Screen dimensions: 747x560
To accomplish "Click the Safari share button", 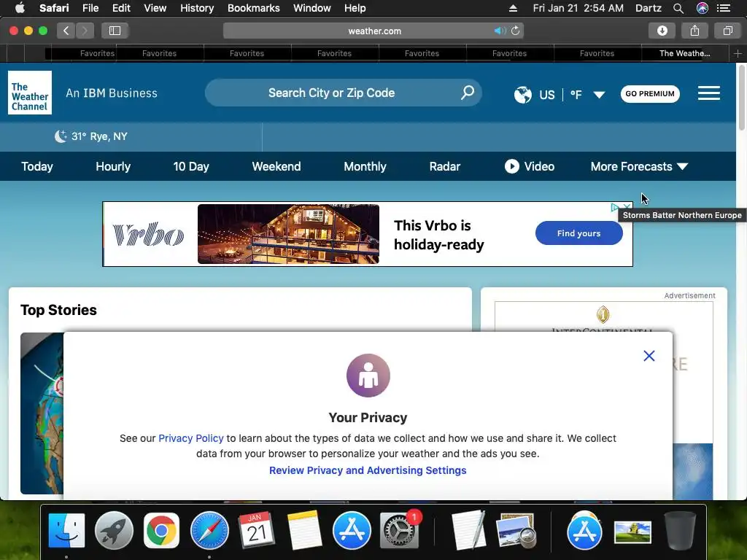I will pyautogui.click(x=694, y=31).
